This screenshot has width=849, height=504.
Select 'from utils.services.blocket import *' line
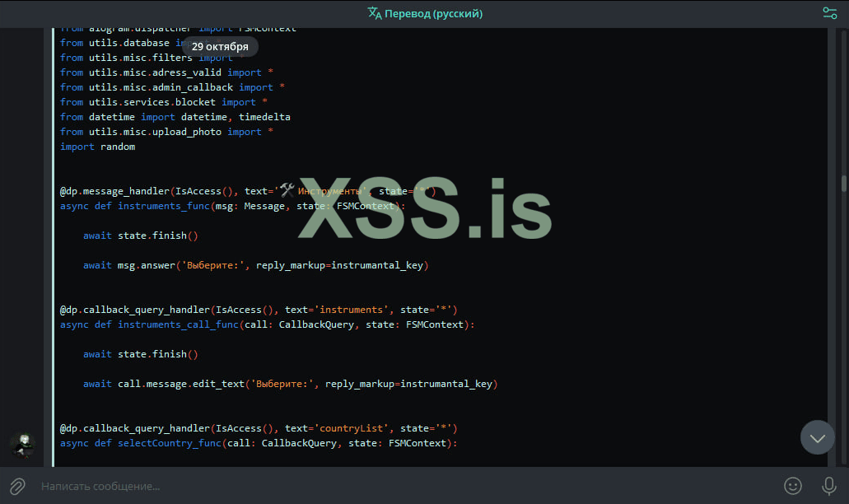(164, 102)
